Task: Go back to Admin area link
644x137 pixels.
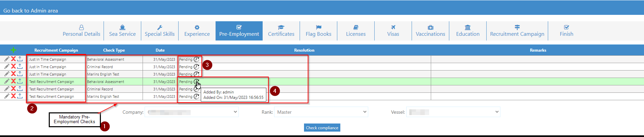Action: tap(31, 10)
